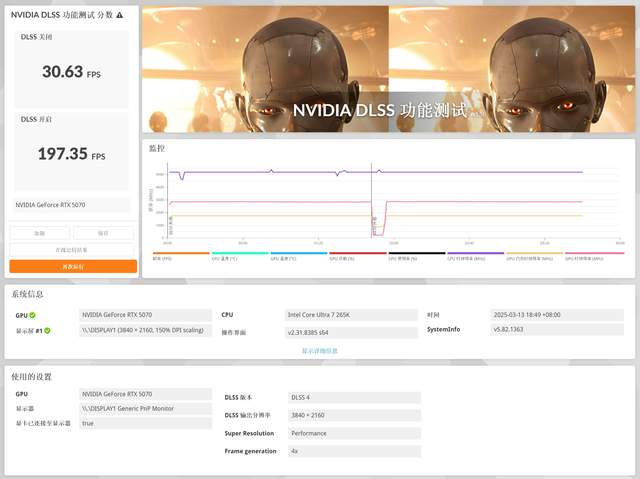Image resolution: width=640 pixels, height=479 pixels.
Task: Click the DLSS output resolution 3840 × 2160 value
Action: click(x=354, y=415)
